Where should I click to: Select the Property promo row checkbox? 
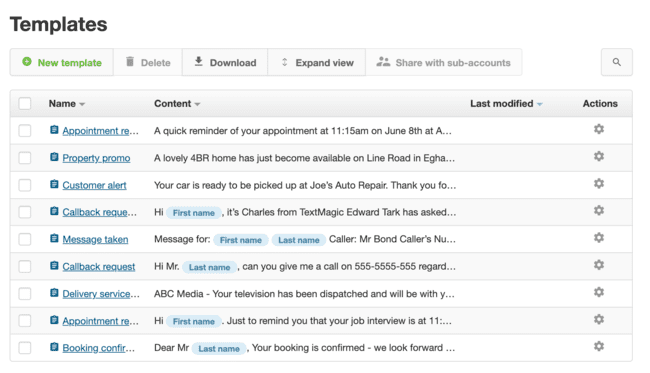pyautogui.click(x=25, y=158)
